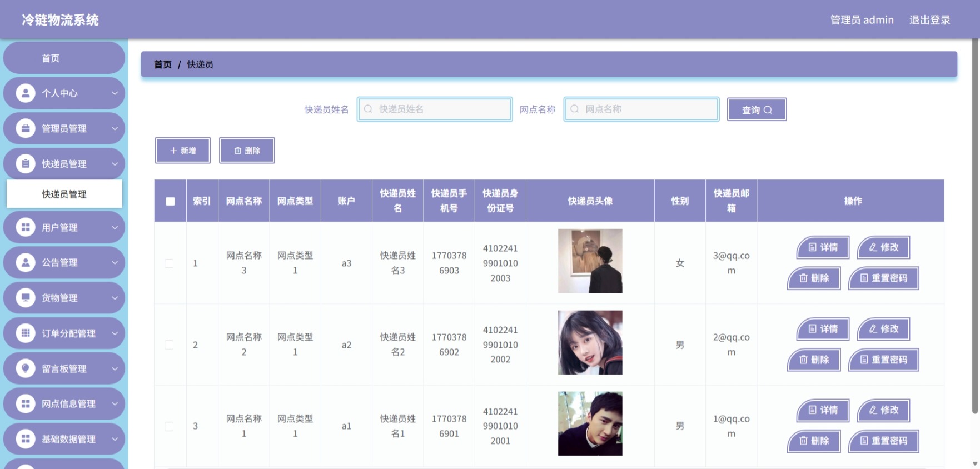Screen dimensions: 980x469
Task: Open the avatar photo of courier a3
Action: point(590,261)
